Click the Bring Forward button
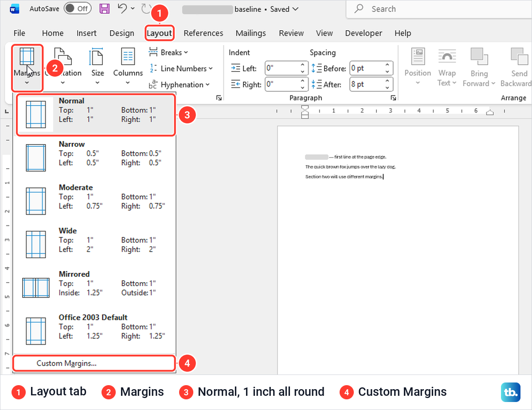The width and height of the screenshot is (532, 410). (x=479, y=67)
